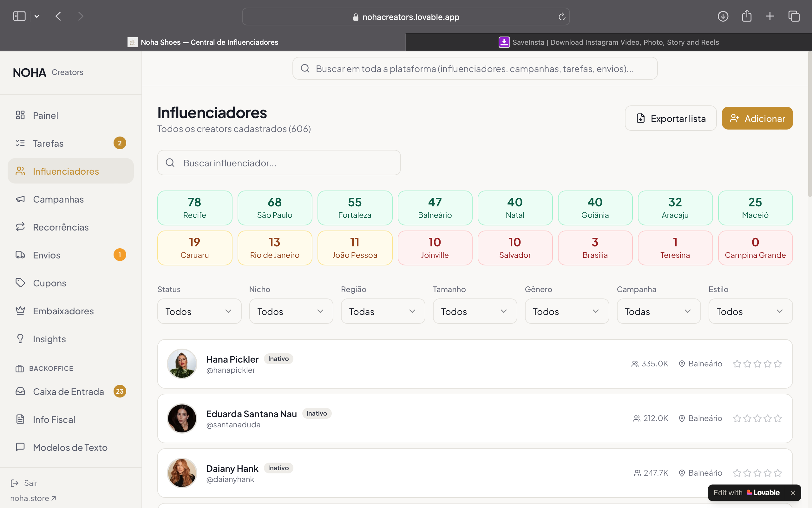Open Cupons in the sidebar
812x508 pixels.
coord(71,283)
